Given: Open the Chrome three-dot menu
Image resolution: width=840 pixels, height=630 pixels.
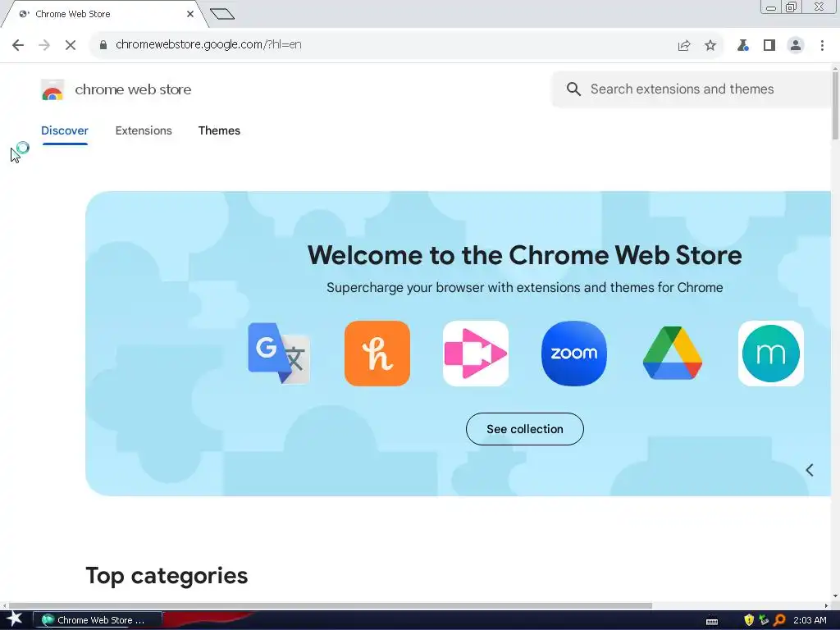Looking at the screenshot, I should coord(822,46).
